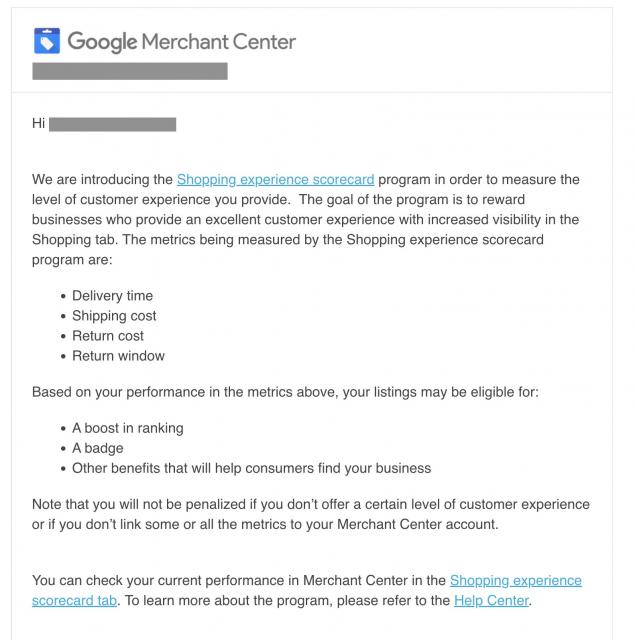This screenshot has width=635, height=640.
Task: Click the "Delivery time" bullet item
Action: pyautogui.click(x=112, y=296)
